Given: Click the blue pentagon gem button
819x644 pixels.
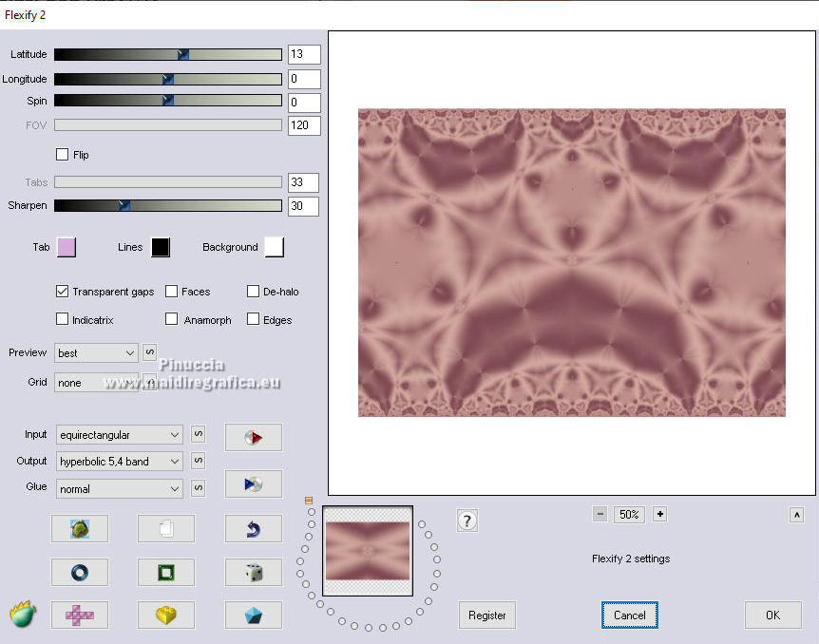Looking at the screenshot, I should pyautogui.click(x=253, y=615).
